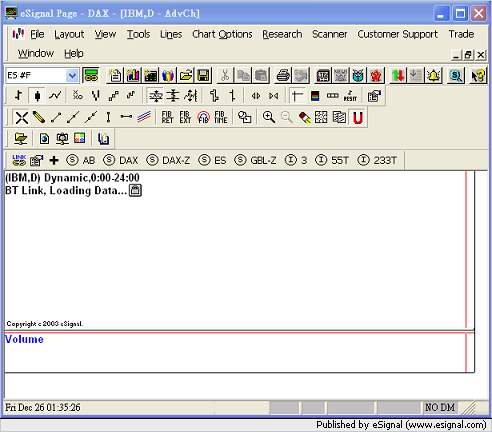
Task: Open the Tools menu
Action: pos(138,34)
